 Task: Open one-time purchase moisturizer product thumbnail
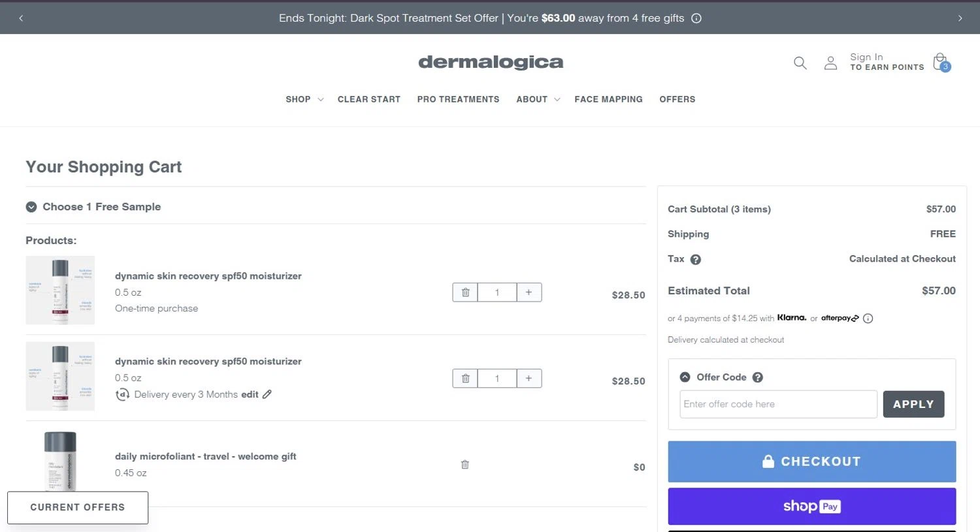pyautogui.click(x=60, y=290)
